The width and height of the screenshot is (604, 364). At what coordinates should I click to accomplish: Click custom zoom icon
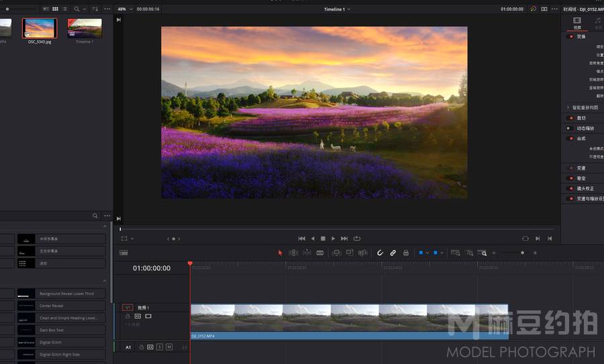[483, 253]
